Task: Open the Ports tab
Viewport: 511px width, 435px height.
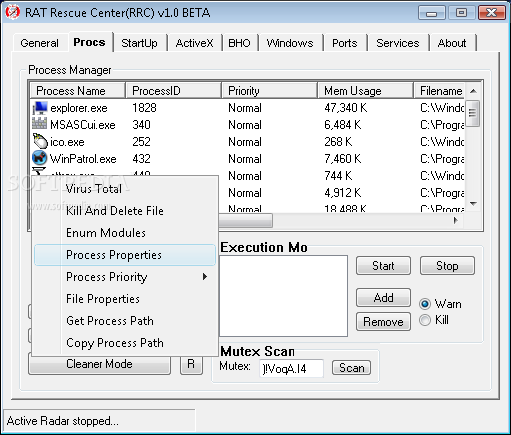Action: pos(345,43)
